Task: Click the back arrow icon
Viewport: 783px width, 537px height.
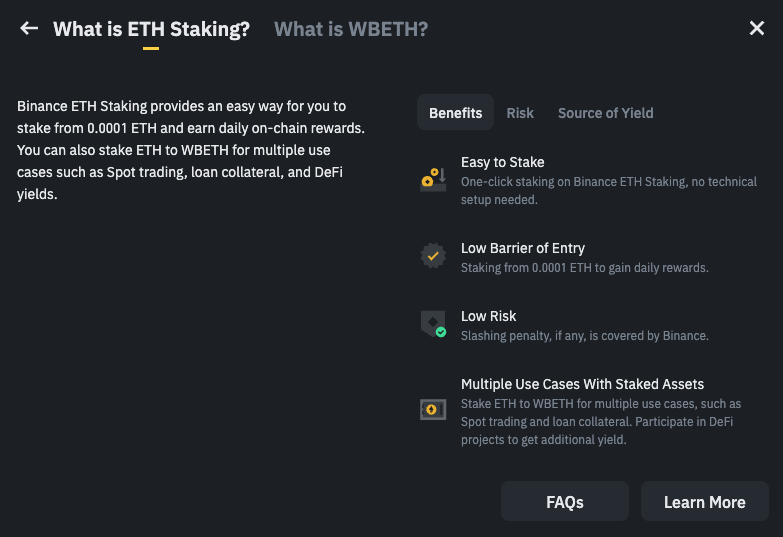Action: [29, 29]
